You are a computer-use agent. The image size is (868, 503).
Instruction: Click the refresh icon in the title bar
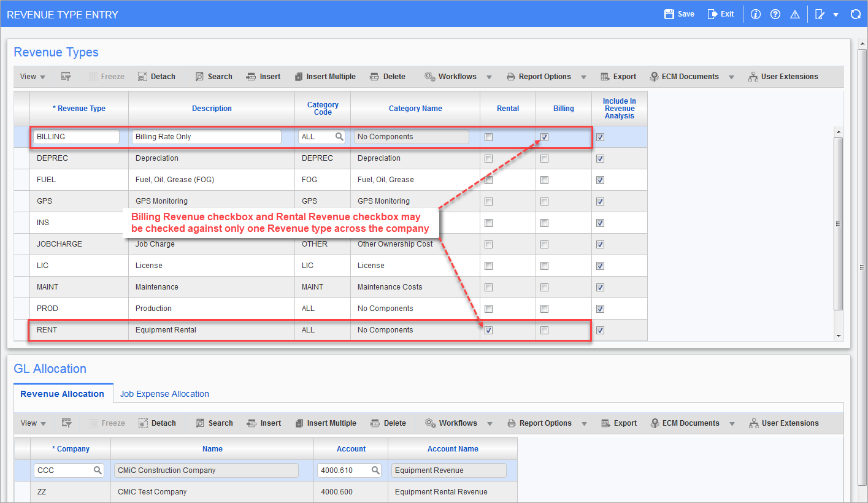(855, 14)
